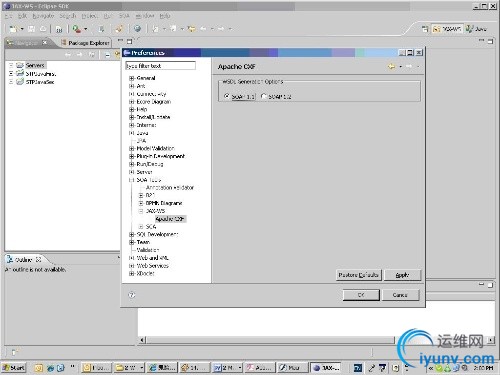Click the Open Perspective icon
Viewport: 500px width, 375px height.
pos(425,29)
